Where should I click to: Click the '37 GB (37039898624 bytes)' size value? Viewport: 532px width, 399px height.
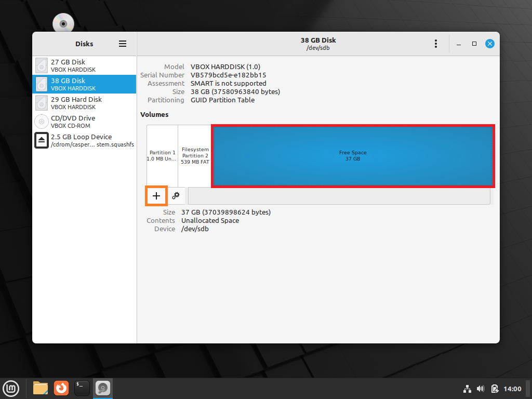226,212
